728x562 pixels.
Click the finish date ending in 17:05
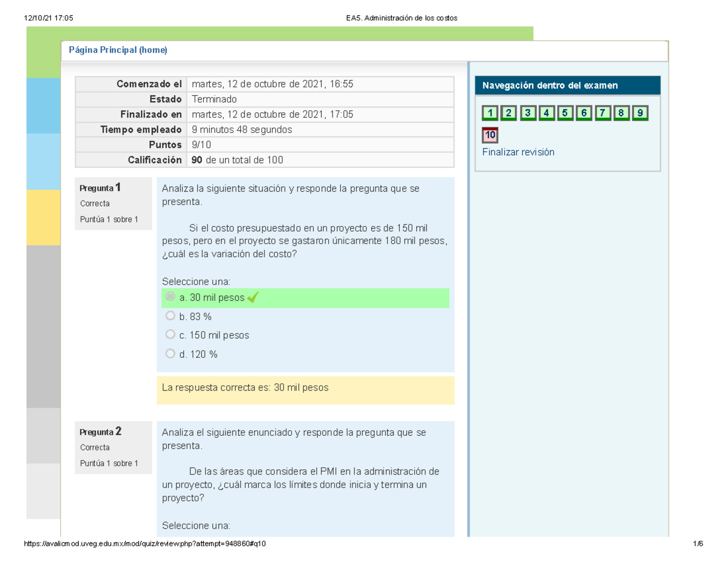272,115
